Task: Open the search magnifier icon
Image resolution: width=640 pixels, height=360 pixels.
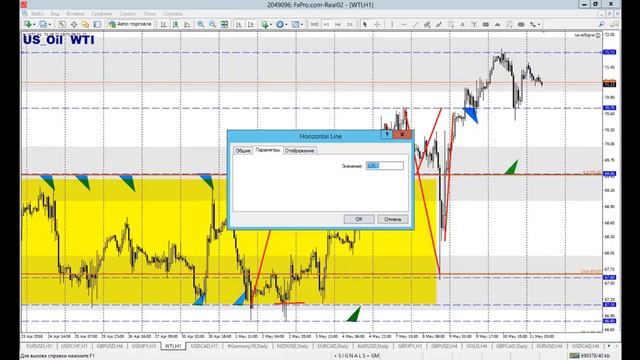Action: pos(602,24)
